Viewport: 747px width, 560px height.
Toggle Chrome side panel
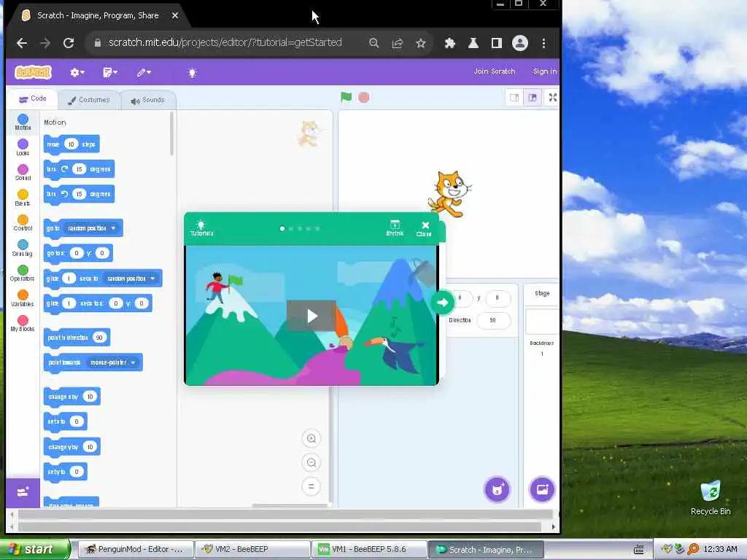(496, 43)
